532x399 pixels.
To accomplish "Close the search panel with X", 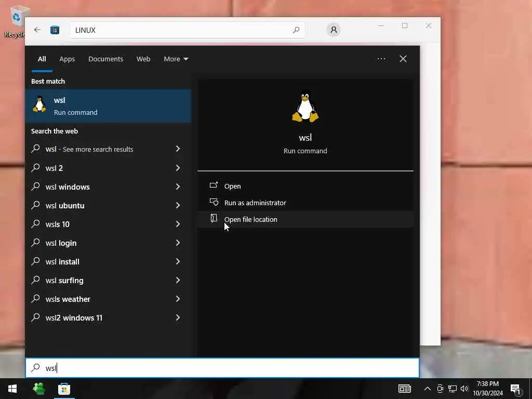I will point(403,59).
